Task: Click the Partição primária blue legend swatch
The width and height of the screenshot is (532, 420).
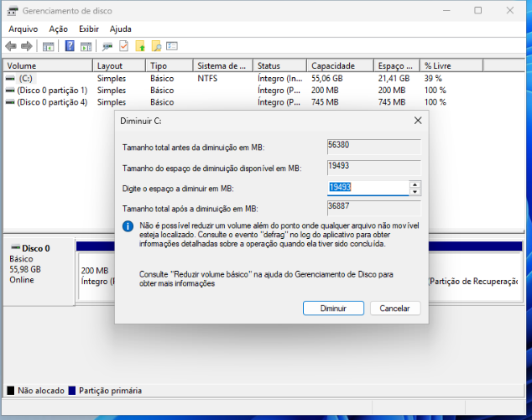Action: coord(72,391)
